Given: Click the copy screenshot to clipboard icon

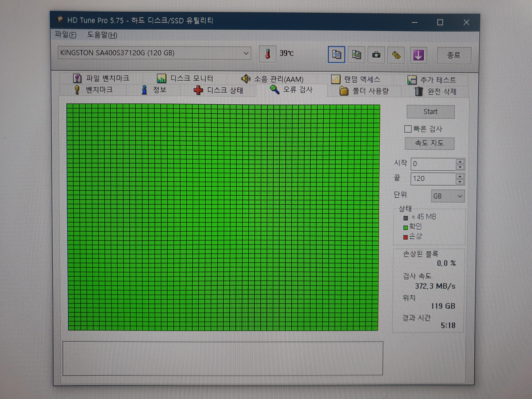Looking at the screenshot, I should pos(356,55).
